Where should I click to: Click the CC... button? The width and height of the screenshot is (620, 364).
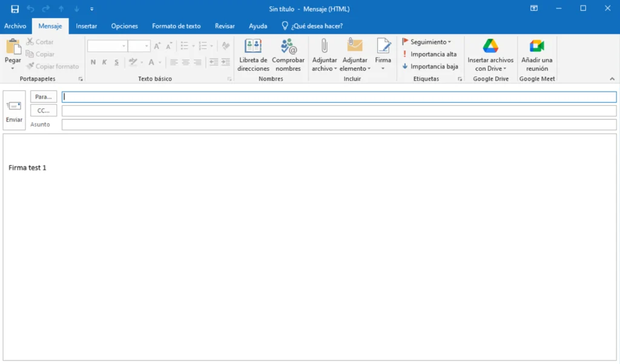[44, 111]
